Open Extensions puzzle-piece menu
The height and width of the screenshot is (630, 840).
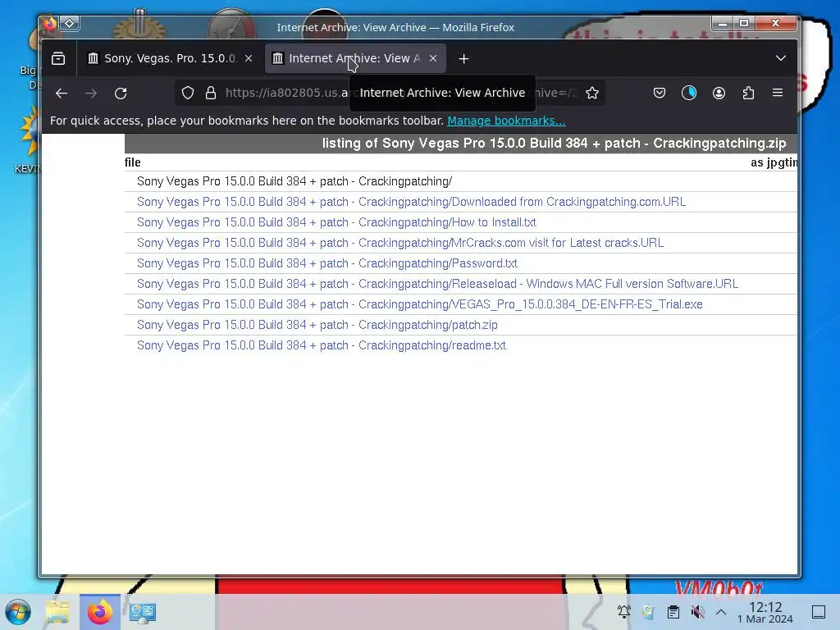pyautogui.click(x=748, y=94)
